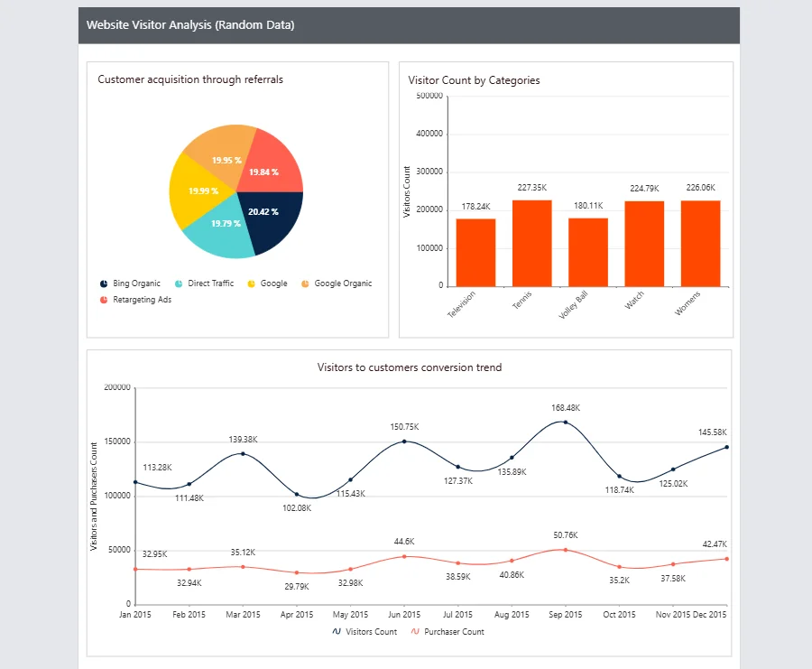
Task: Click the 168.48K data label
Action: (x=566, y=408)
